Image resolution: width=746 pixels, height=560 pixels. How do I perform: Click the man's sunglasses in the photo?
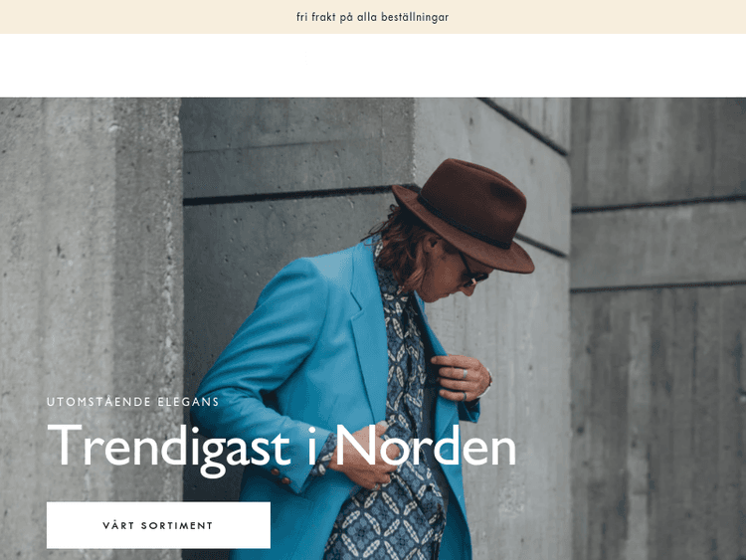point(471,273)
